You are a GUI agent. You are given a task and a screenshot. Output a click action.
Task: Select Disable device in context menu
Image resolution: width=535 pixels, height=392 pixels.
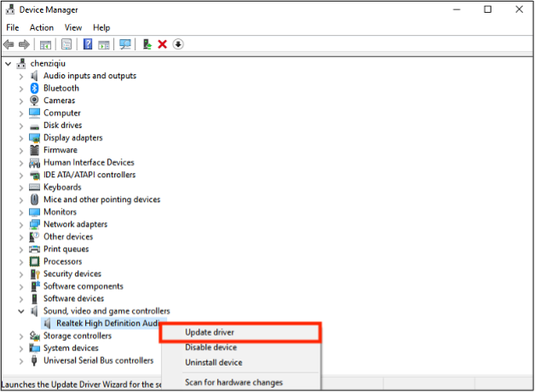tap(210, 348)
